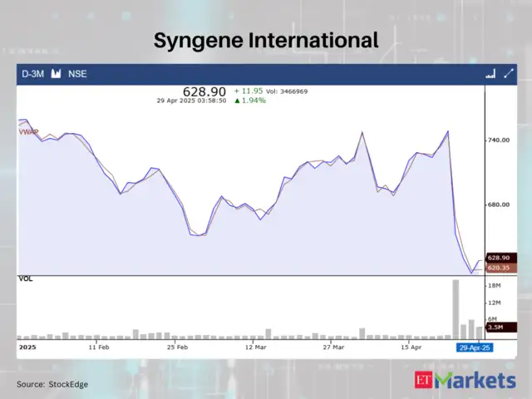Viewport: 532px width, 399px height.
Task: Click the 27 Mar date axis label
Action: 332,347
